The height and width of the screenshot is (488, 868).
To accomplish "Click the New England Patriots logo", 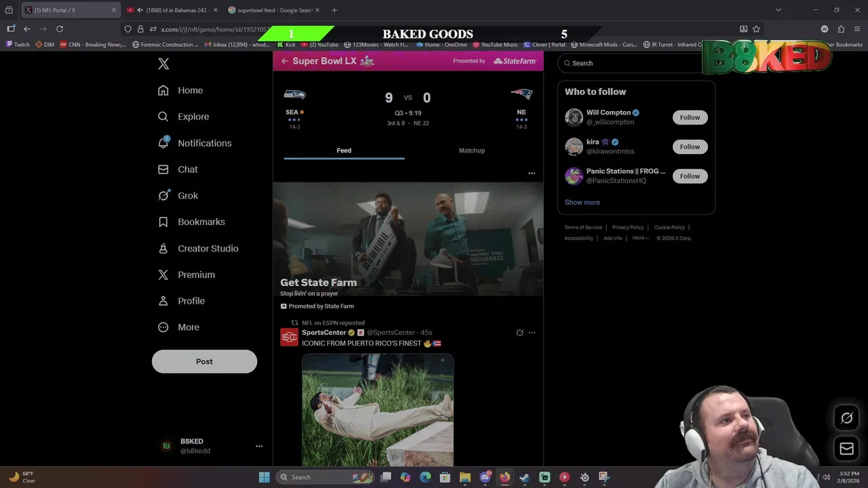I will click(x=521, y=94).
